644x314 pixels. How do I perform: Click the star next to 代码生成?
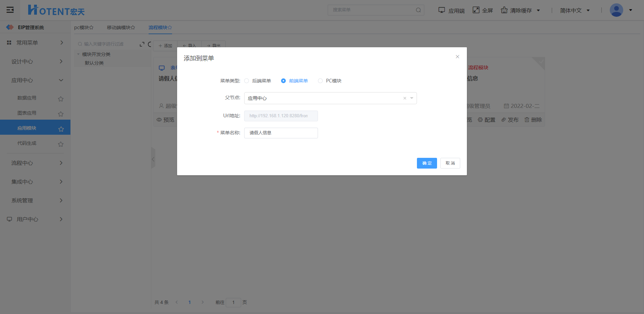pos(61,144)
